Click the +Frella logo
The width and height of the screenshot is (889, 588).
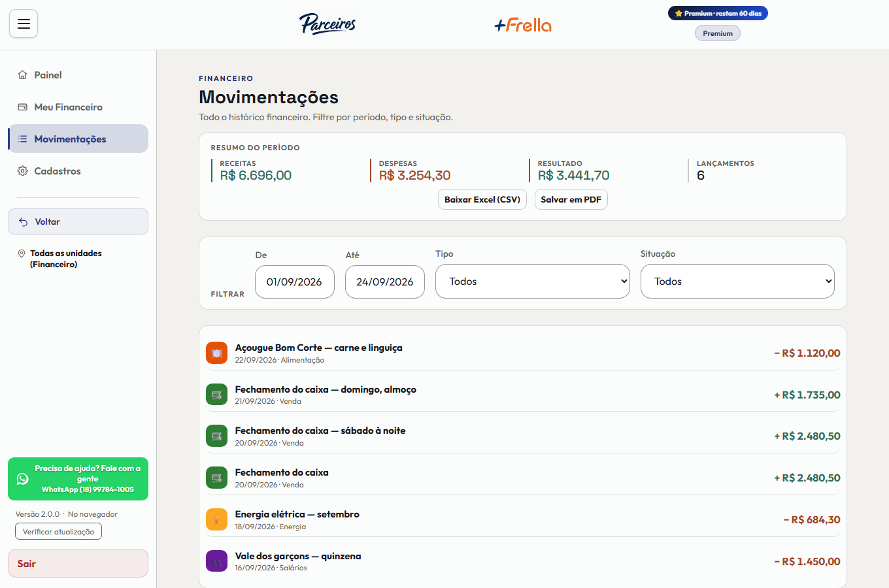(x=523, y=25)
